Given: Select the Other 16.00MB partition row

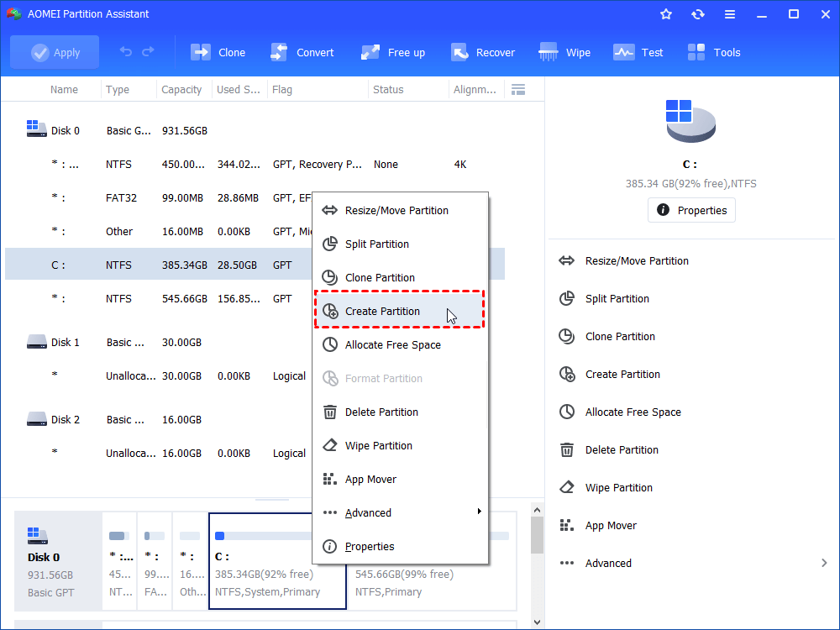Looking at the screenshot, I should pos(158,232).
